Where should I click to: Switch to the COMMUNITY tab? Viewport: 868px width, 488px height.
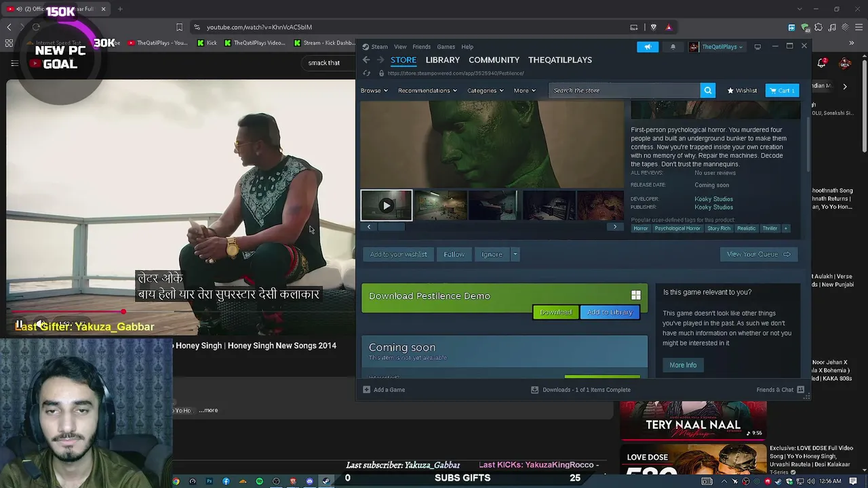(x=494, y=60)
